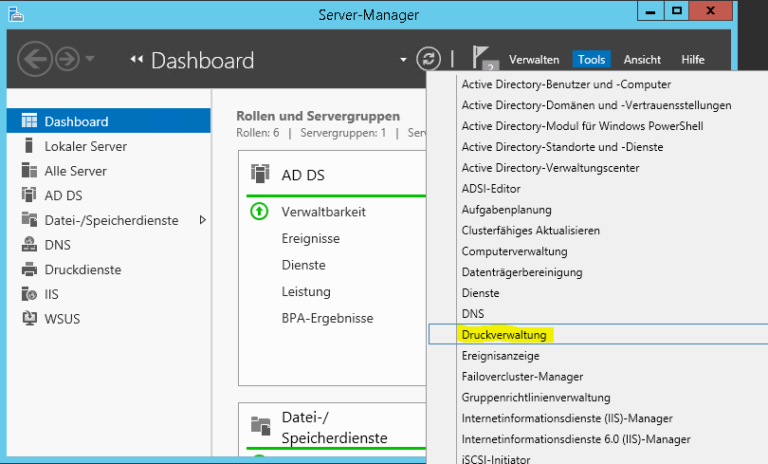Image resolution: width=768 pixels, height=464 pixels.
Task: Choose Aufgabenplanung from Tools menu
Action: tap(506, 210)
